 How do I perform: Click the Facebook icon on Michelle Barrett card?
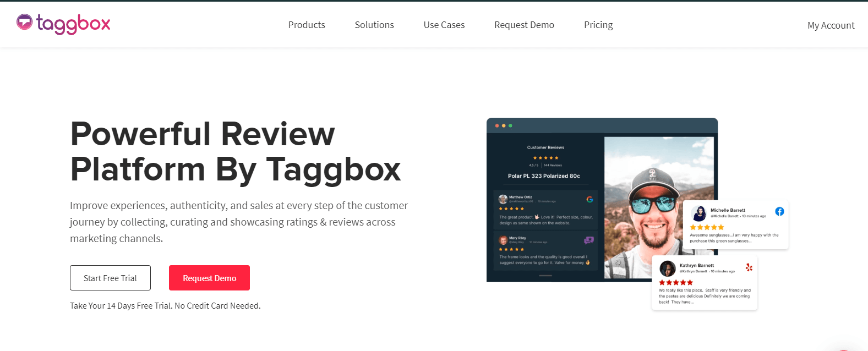(x=779, y=211)
